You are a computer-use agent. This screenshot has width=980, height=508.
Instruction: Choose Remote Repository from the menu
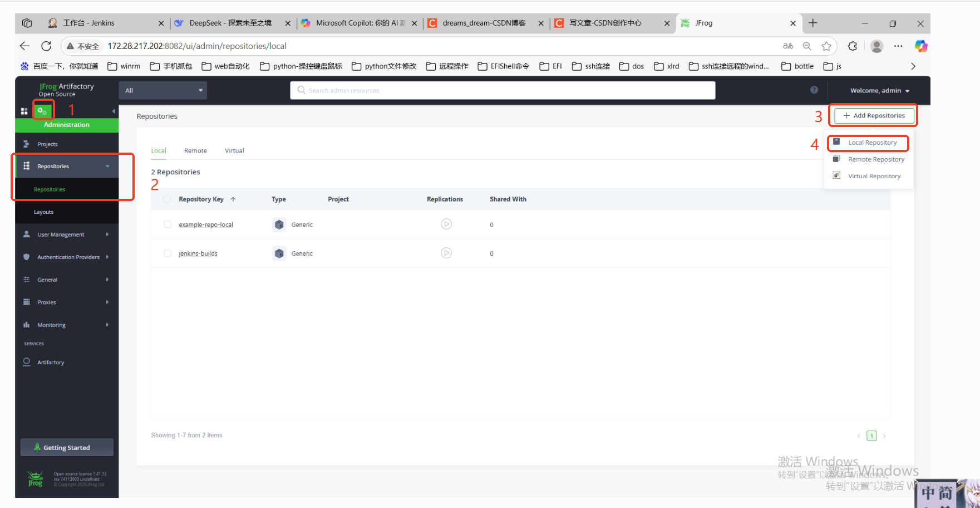tap(876, 159)
